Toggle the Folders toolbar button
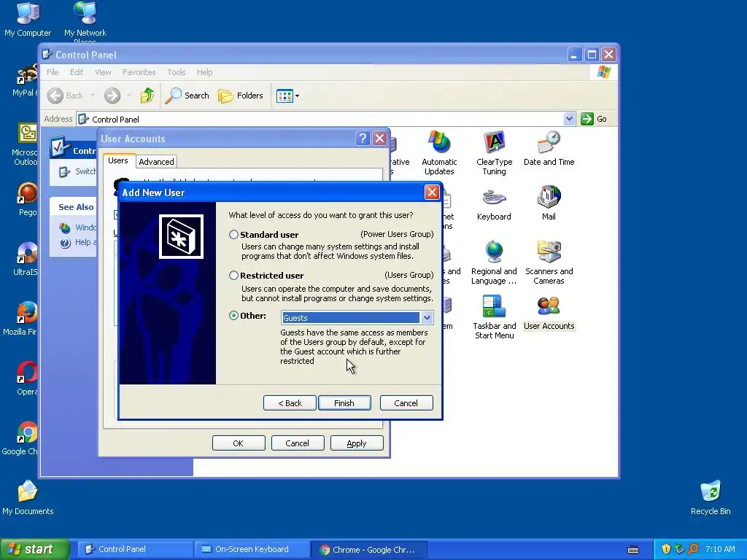This screenshot has height=560, width=747. pos(241,96)
